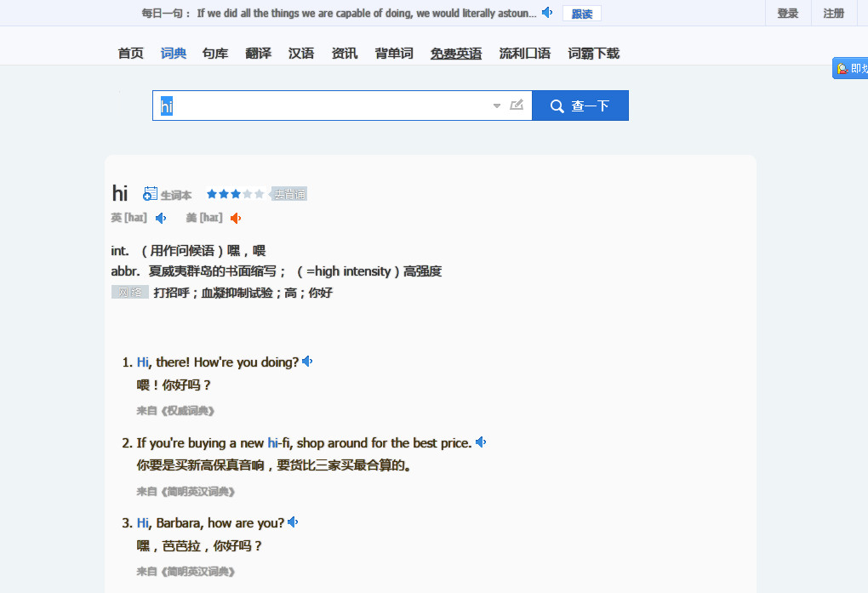Click the 查一下 search button

pos(580,105)
